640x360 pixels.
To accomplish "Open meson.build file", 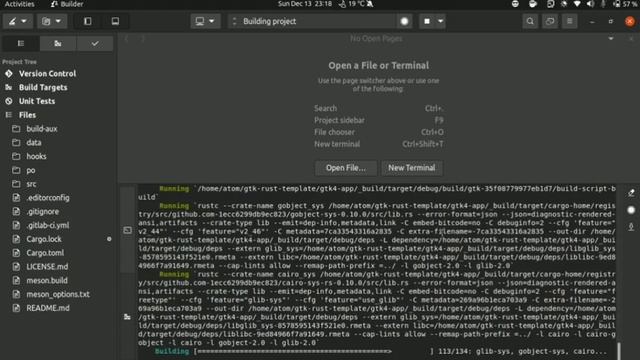I will (x=47, y=281).
